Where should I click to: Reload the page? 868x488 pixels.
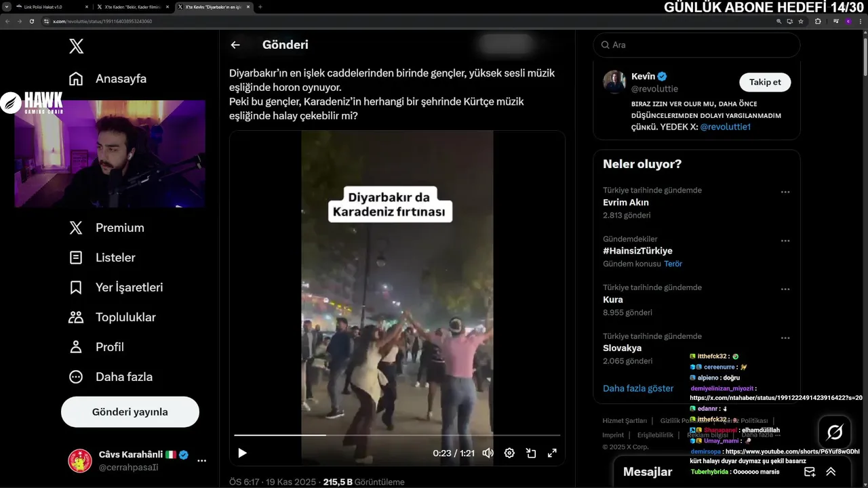click(x=31, y=21)
